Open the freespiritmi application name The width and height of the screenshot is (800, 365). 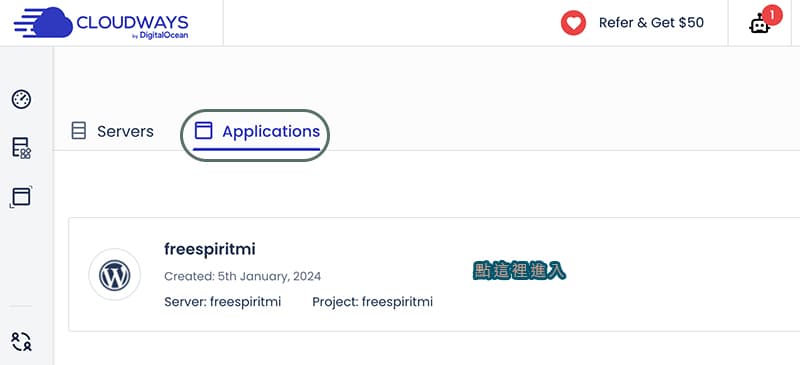tap(210, 249)
